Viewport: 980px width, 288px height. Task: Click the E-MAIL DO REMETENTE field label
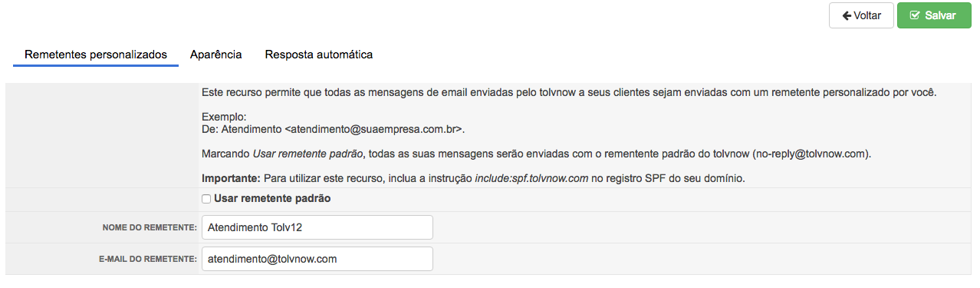point(148,260)
